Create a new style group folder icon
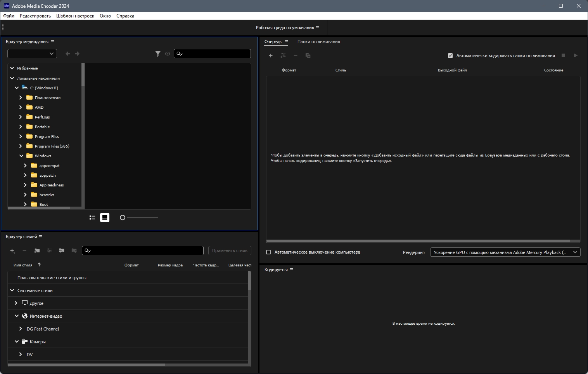 point(37,250)
